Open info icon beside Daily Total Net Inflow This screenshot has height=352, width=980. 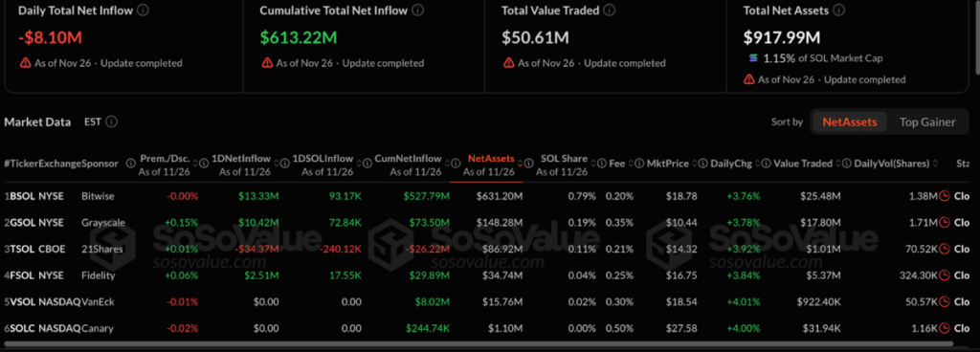143,11
